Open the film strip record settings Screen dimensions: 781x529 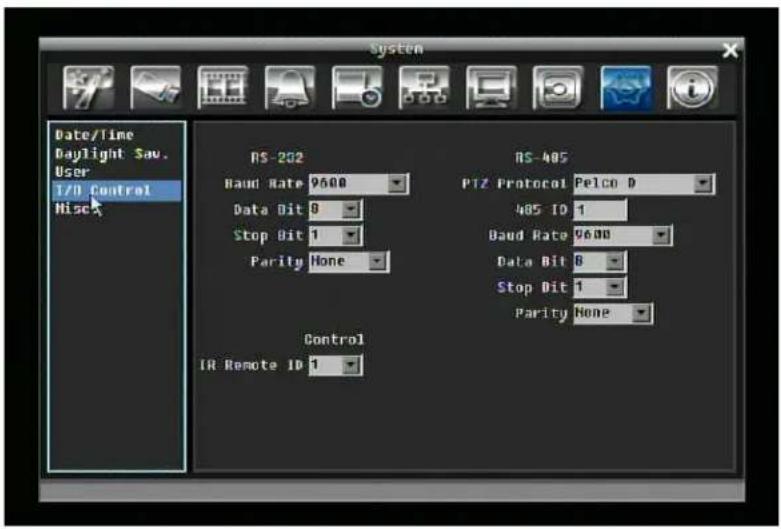pyautogui.click(x=223, y=88)
